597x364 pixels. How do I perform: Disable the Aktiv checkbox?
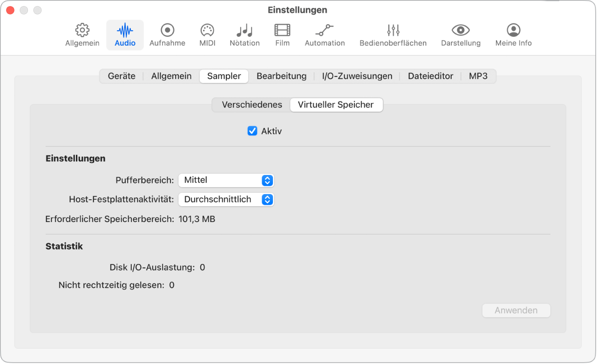[252, 131]
